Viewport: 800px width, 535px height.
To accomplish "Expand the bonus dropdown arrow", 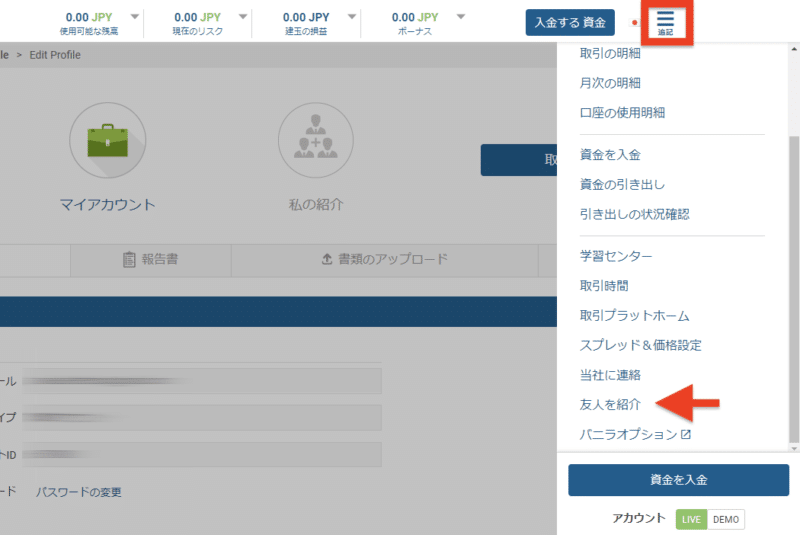I will 461,17.
